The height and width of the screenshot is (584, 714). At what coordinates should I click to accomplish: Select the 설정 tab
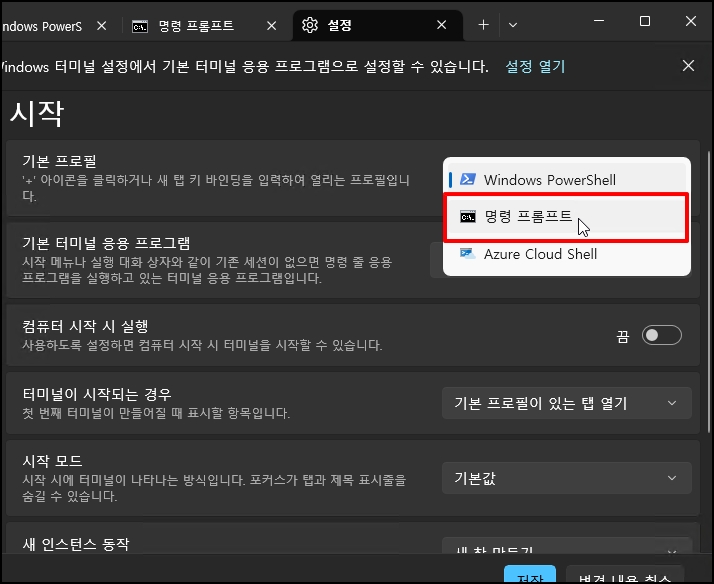(377, 25)
